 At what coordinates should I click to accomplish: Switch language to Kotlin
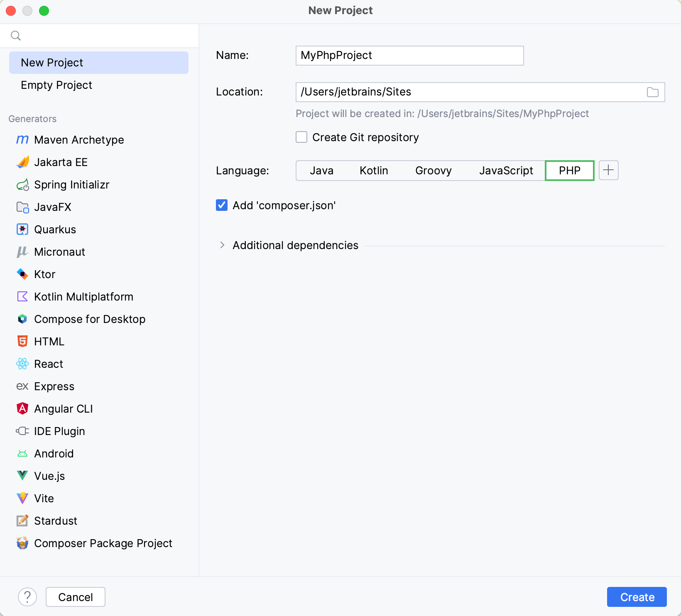[374, 171]
